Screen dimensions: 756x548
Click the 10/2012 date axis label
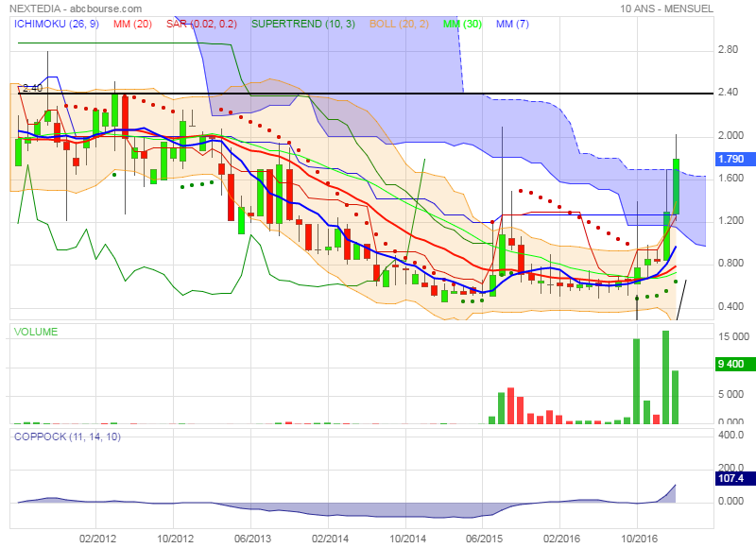tap(175, 539)
